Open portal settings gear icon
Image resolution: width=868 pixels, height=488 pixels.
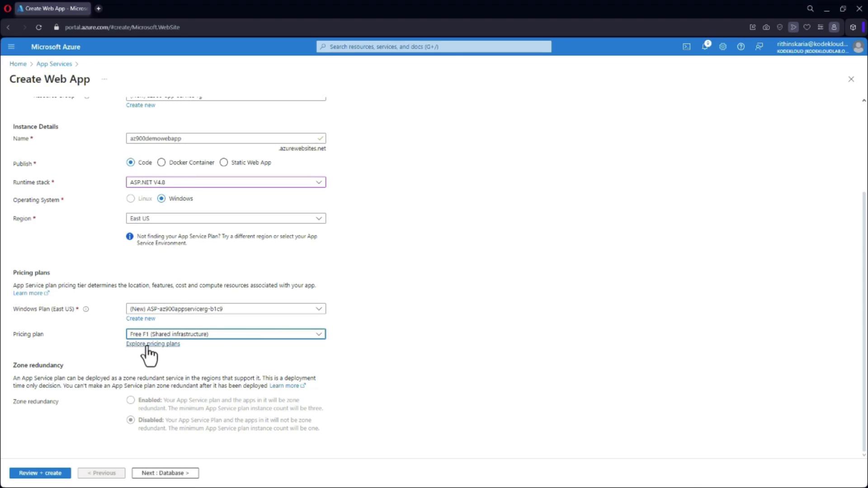(723, 47)
